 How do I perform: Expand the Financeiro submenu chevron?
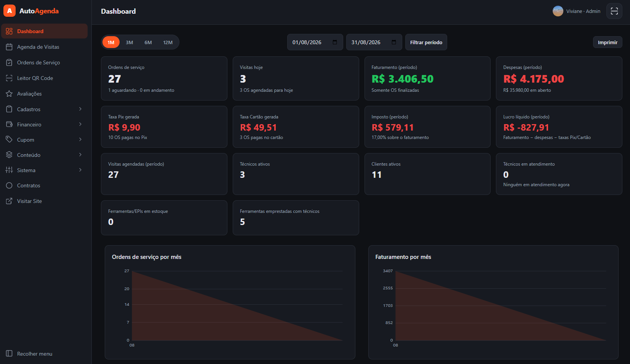[x=80, y=124]
